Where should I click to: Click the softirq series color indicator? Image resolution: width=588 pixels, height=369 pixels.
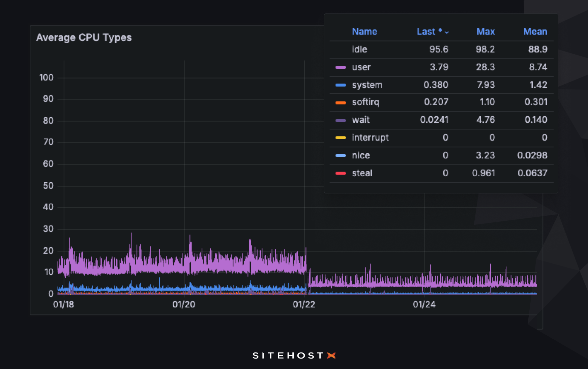[x=340, y=102]
